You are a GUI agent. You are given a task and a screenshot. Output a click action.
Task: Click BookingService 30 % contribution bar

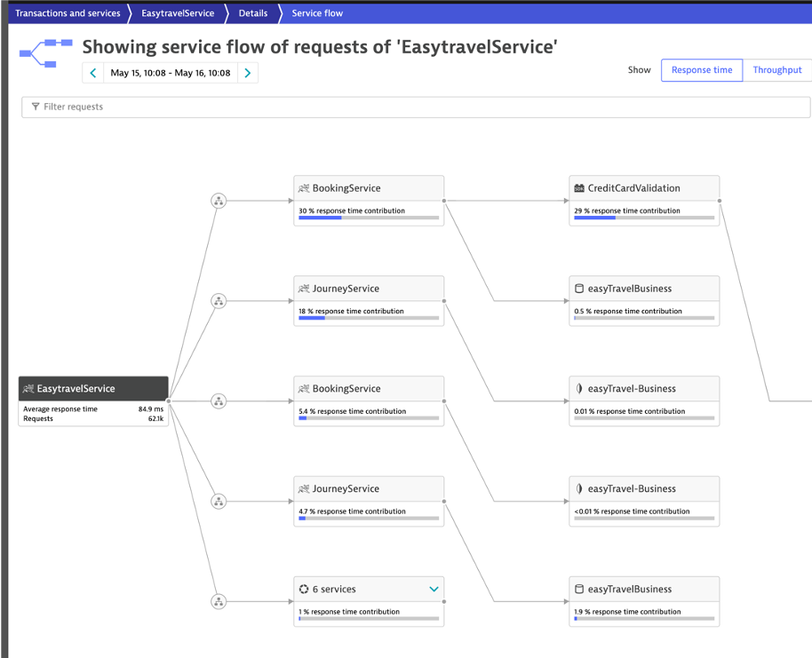pos(369,218)
